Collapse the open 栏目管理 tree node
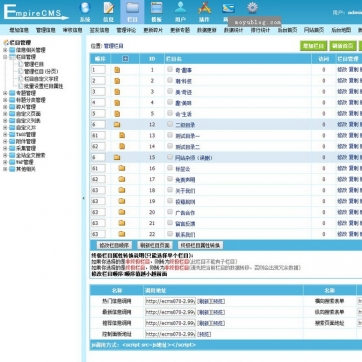The image size is (362, 362). coord(5,57)
